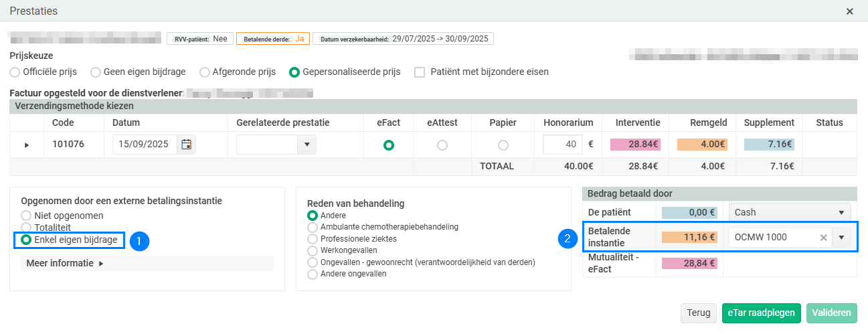
Task: Open the calendar date picker icon
Action: pos(186,145)
